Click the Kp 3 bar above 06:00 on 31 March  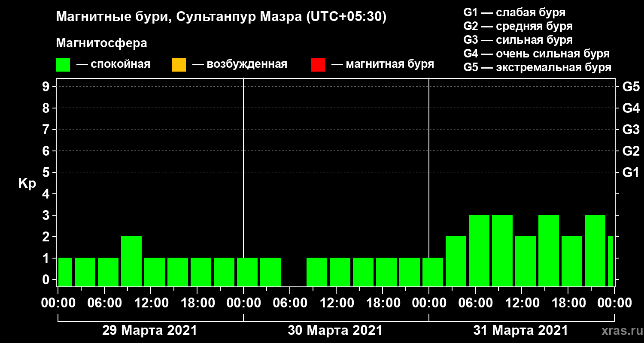(479, 250)
